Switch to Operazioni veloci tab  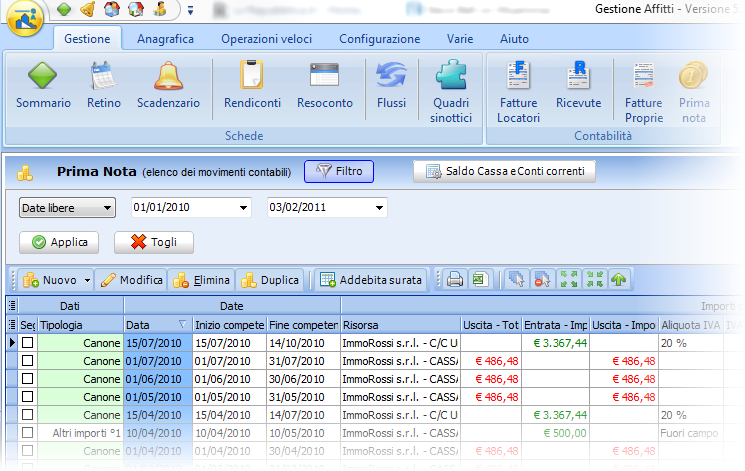(x=267, y=38)
